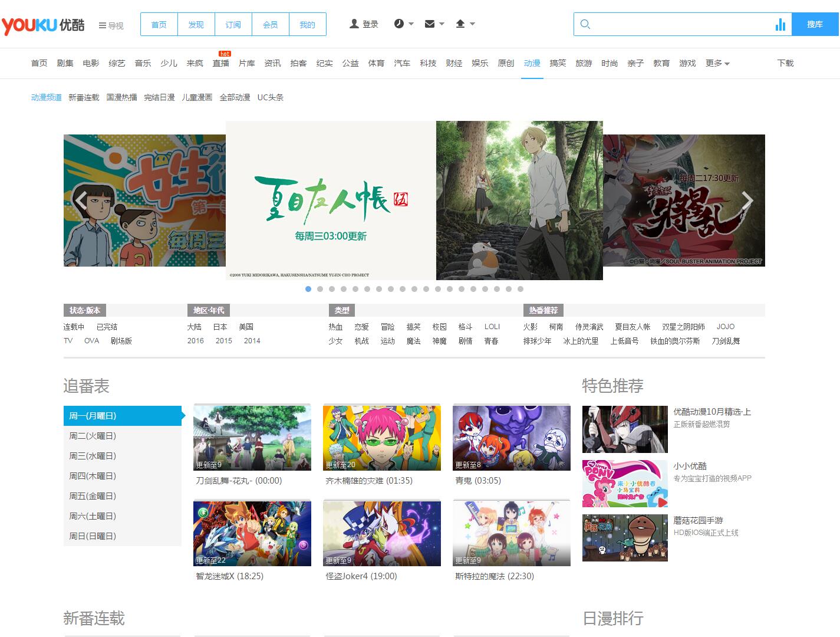840x637 pixels.
Task: Select the 周三(水曜日) schedule tab
Action: pos(123,456)
